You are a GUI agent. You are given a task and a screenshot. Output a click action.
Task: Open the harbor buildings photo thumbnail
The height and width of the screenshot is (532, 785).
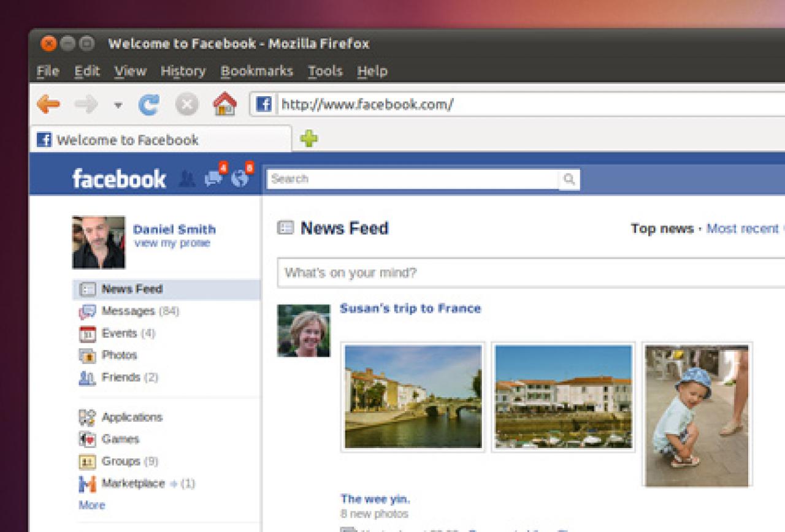pyautogui.click(x=563, y=397)
